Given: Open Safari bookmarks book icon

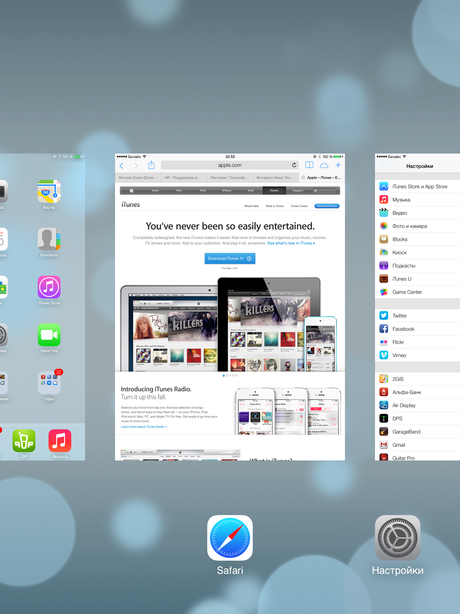Looking at the screenshot, I should 309,165.
